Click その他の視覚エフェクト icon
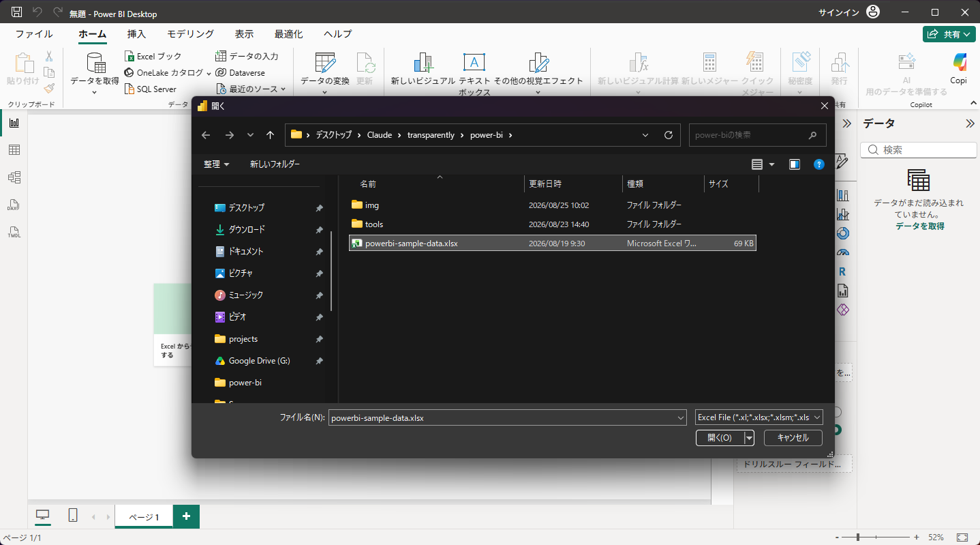Viewport: 980px width, 545px height. (538, 63)
